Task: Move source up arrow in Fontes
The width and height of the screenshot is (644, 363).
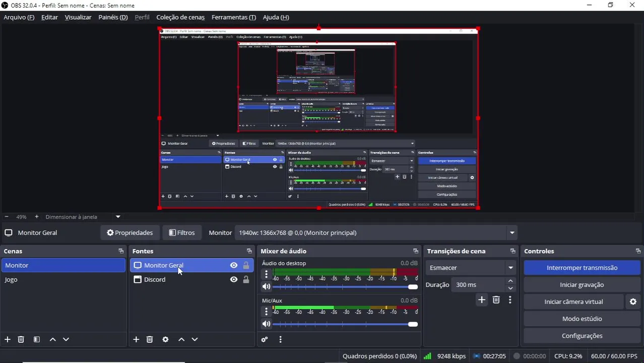Action: [x=181, y=339]
